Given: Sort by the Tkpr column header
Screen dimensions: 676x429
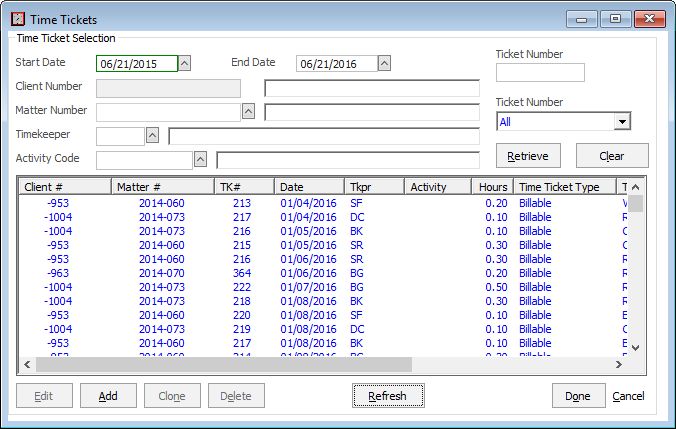Looking at the screenshot, I should (x=375, y=187).
